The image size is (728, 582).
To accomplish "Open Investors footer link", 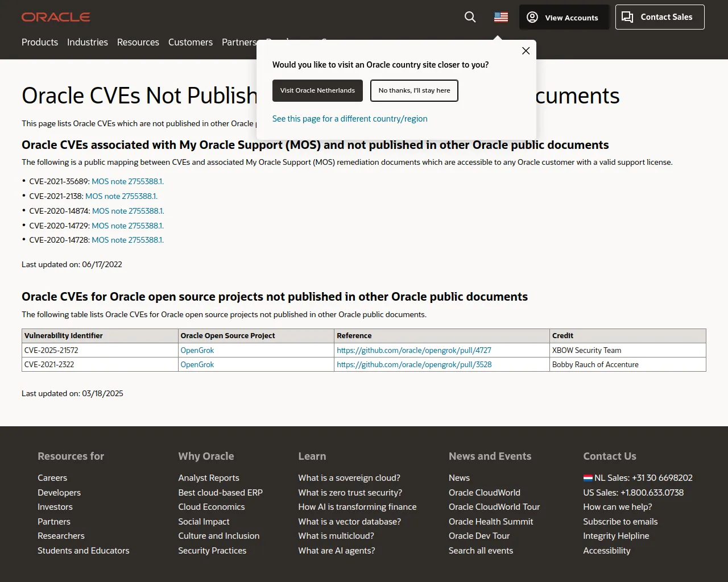I will click(x=55, y=507).
